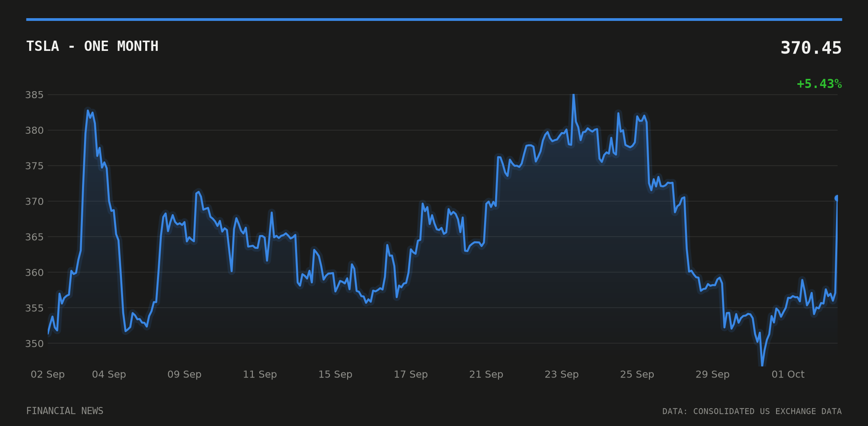Click the 23 Sep date label
868x426 pixels.
[561, 374]
